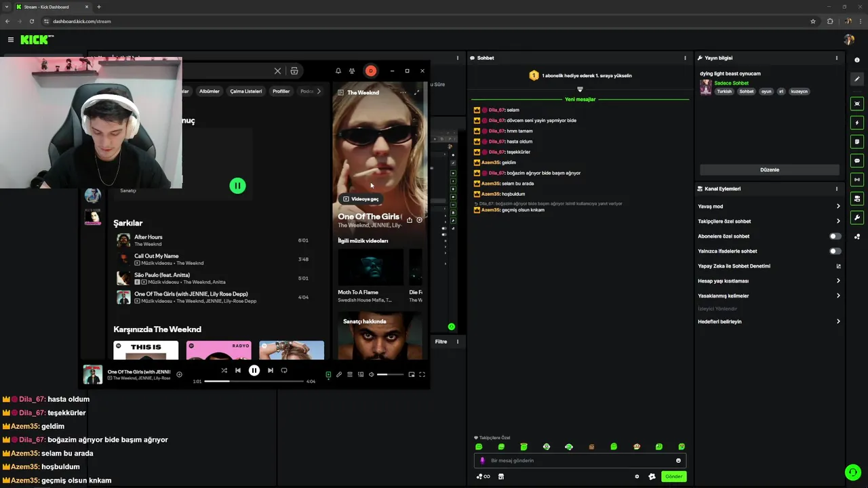This screenshot has height=488, width=868.
Task: Open the Spotify queue icon
Action: (x=350, y=374)
